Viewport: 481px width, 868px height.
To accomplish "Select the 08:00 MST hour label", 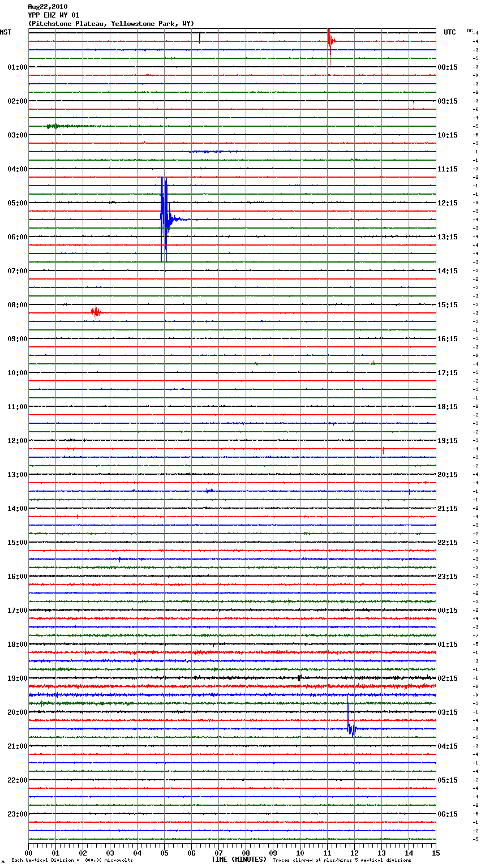I will (x=18, y=304).
